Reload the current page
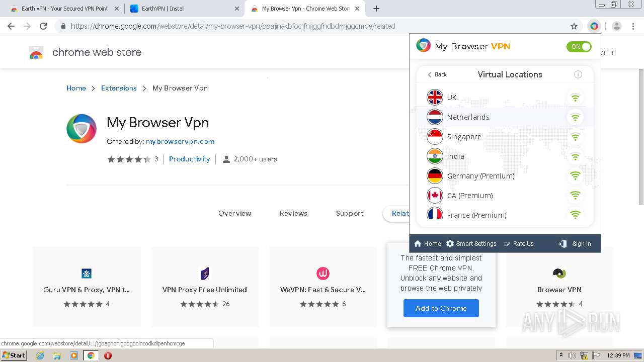The height and width of the screenshot is (362, 644). pos(43,26)
